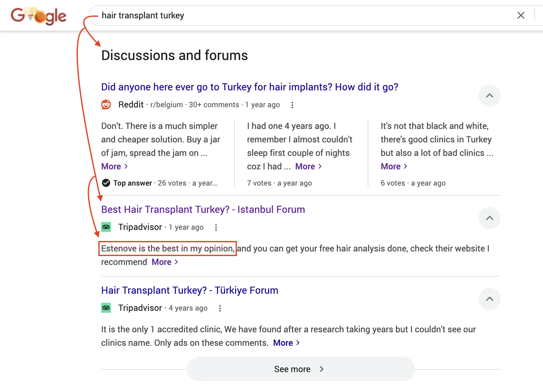The width and height of the screenshot is (543, 392).
Task: Open 'Best Hair Transplant Turkey? - Istanbul Forum' link
Action: pos(203,209)
